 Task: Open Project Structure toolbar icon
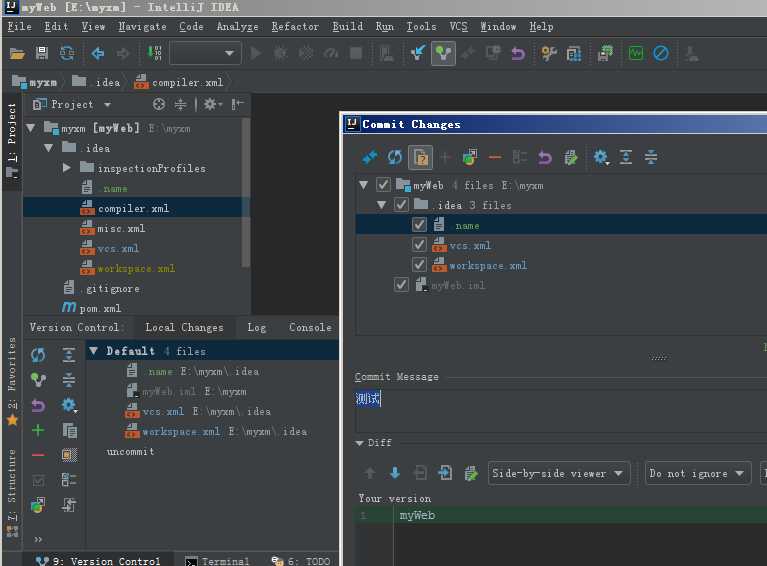pyautogui.click(x=574, y=53)
